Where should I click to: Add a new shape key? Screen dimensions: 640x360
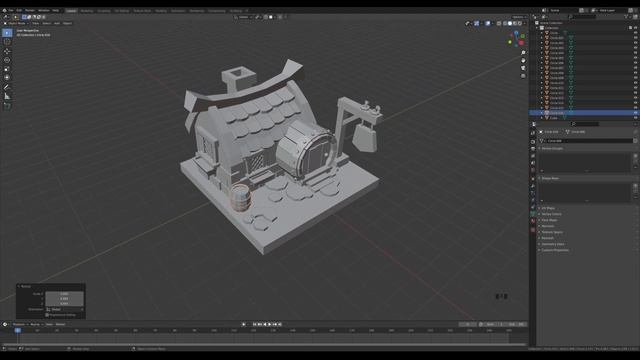coord(635,186)
